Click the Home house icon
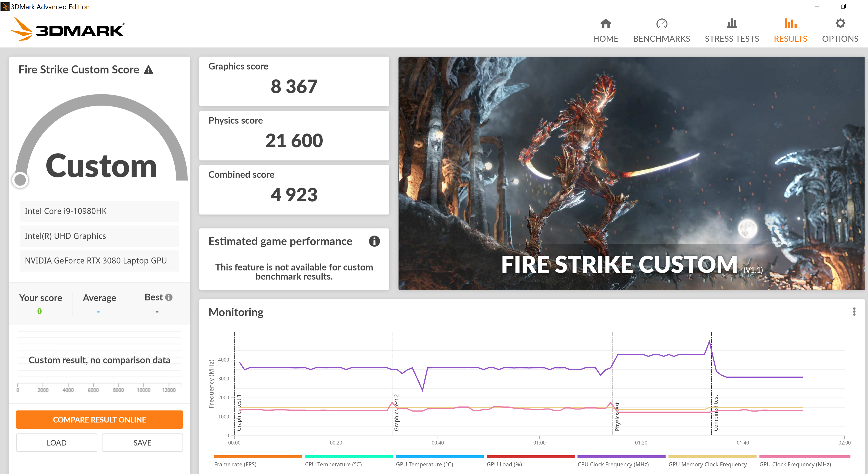Screen dimensions: 868x474 [x=605, y=23]
